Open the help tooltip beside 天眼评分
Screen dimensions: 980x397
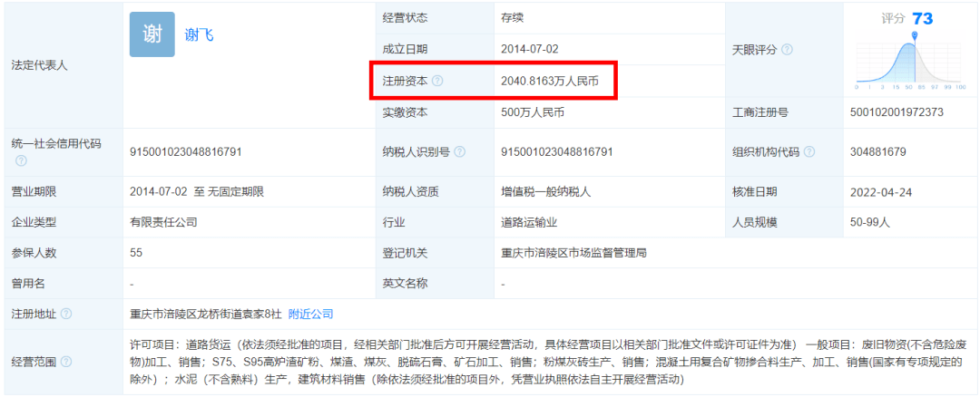pyautogui.click(x=787, y=50)
